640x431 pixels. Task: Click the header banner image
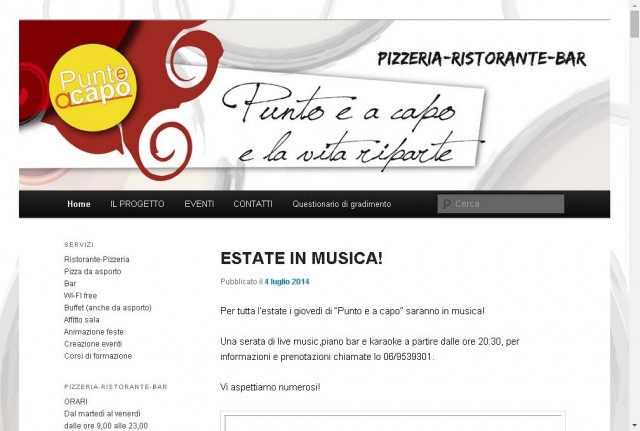314,105
